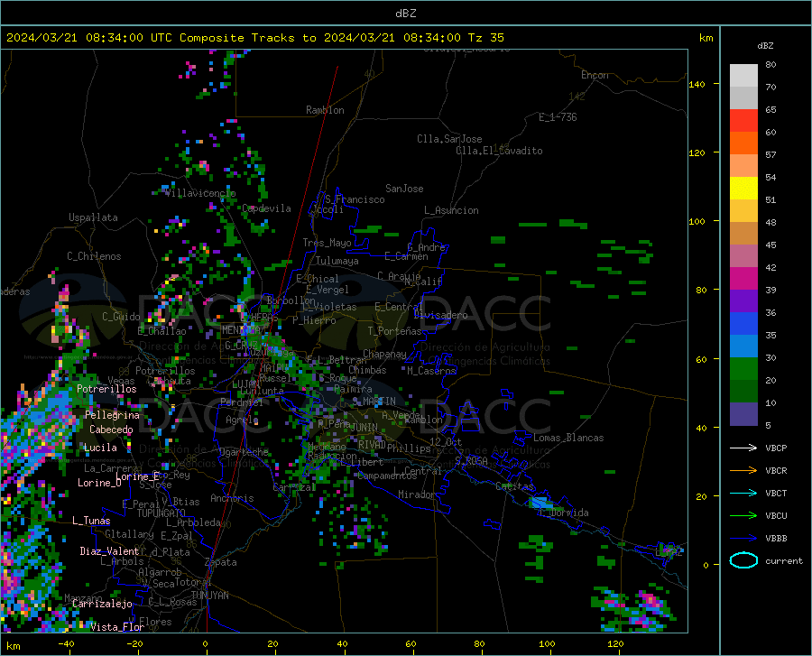Click the 60 dBZ orange swatch
Image resolution: width=812 pixels, height=656 pixels.
click(x=743, y=143)
